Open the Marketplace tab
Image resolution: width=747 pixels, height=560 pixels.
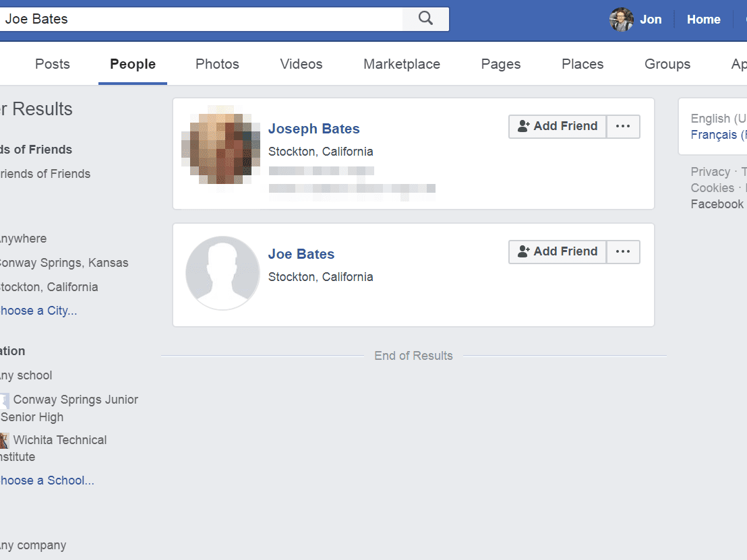[x=402, y=64]
